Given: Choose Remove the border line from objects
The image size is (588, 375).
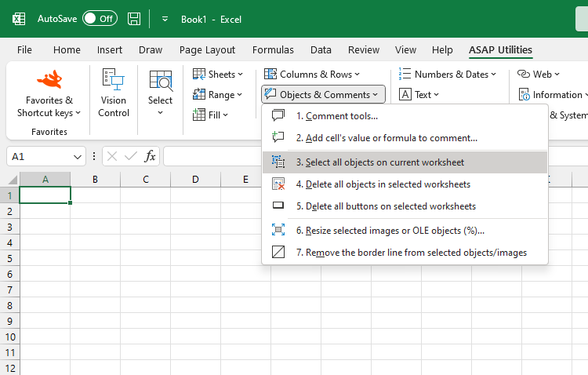Looking at the screenshot, I should [405, 253].
